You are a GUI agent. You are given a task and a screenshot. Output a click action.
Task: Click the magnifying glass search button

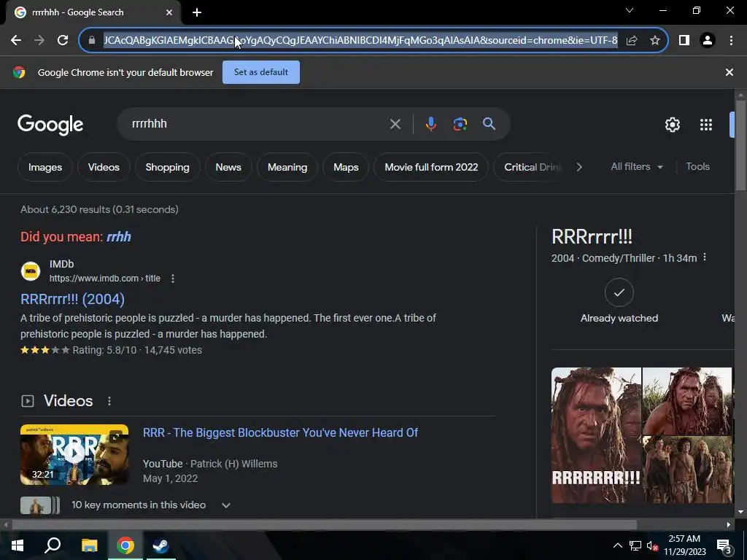(489, 124)
